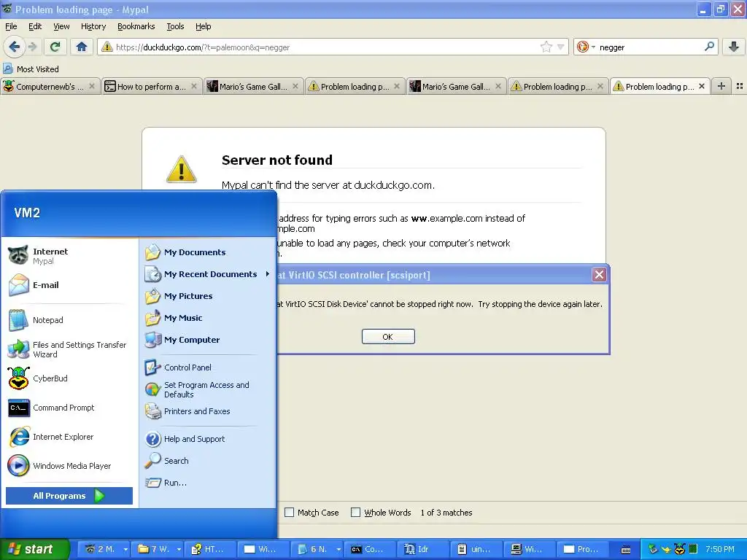The width and height of the screenshot is (747, 560).
Task: Click the search magnifier in the search box
Action: pyautogui.click(x=709, y=47)
